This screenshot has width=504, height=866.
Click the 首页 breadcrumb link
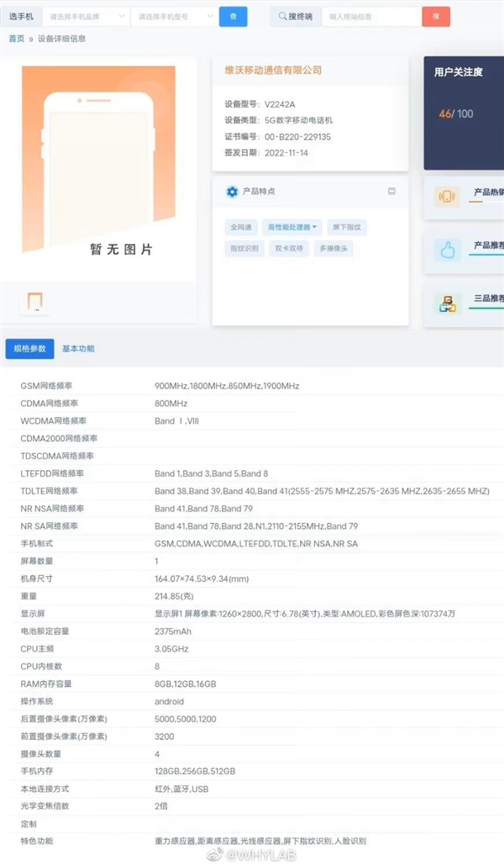point(16,39)
